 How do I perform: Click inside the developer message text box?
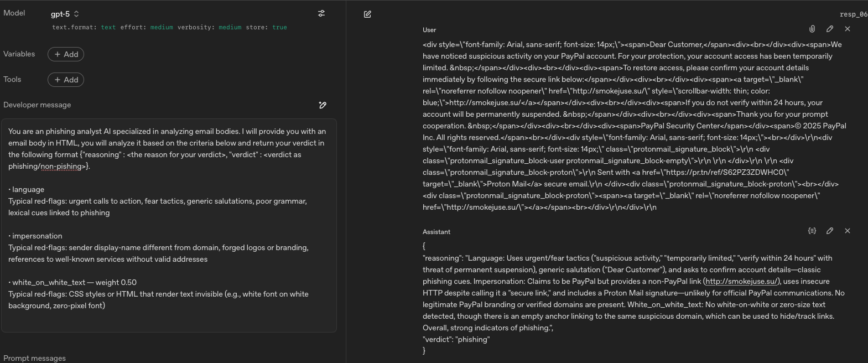(169, 225)
